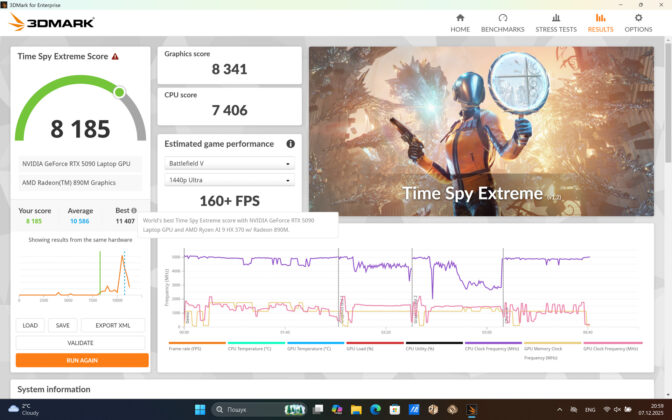672x420 pixels.
Task: Launch Microsoft Edge from the taskbar
Action: coord(375,410)
